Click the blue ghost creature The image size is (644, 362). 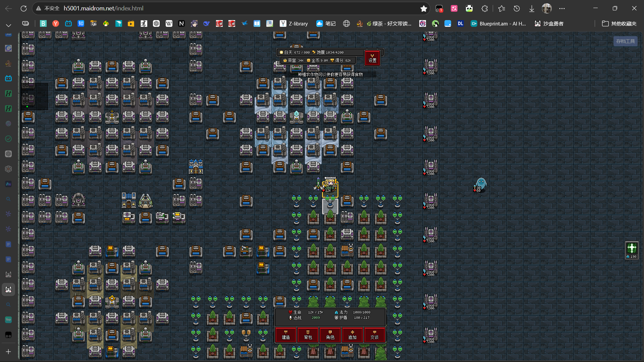(x=481, y=184)
